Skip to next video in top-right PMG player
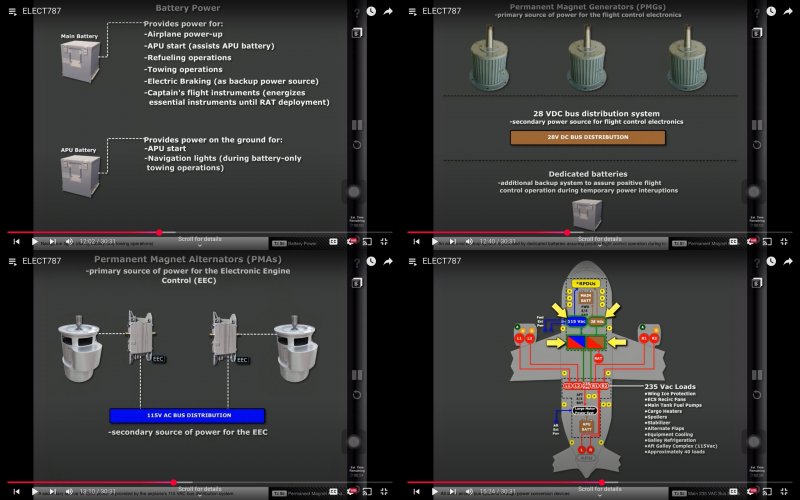Viewport: 800px width, 500px height. (453, 242)
